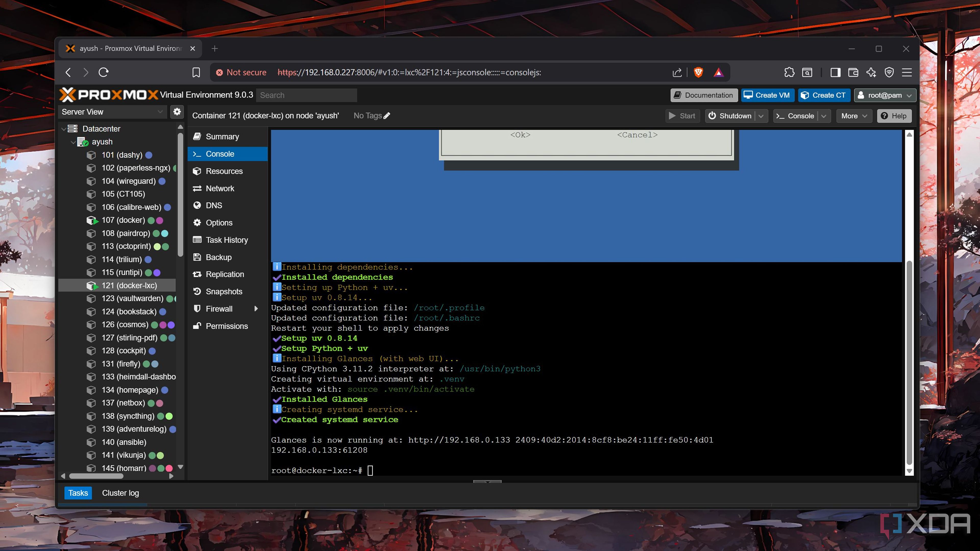Select container 107 (docker) in tree
The image size is (980, 551).
click(117, 220)
